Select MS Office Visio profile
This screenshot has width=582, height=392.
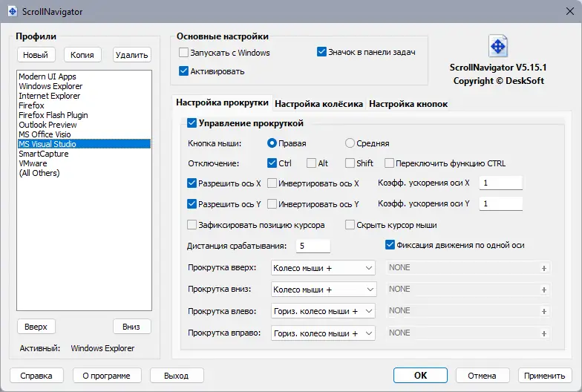[85, 134]
